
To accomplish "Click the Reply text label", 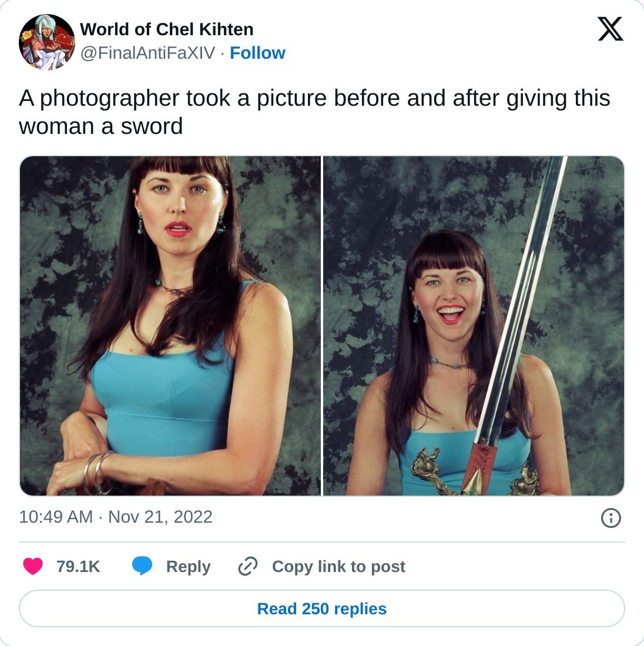I will [189, 567].
